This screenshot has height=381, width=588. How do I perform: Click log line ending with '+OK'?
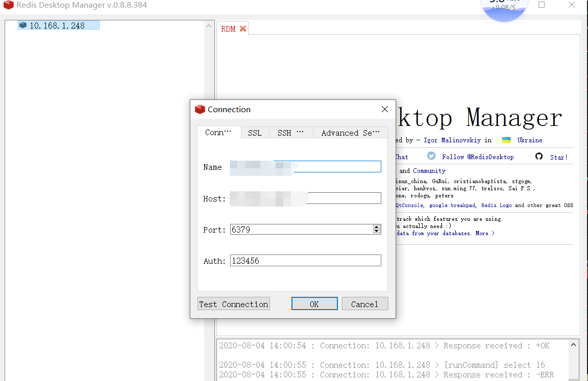(384, 345)
